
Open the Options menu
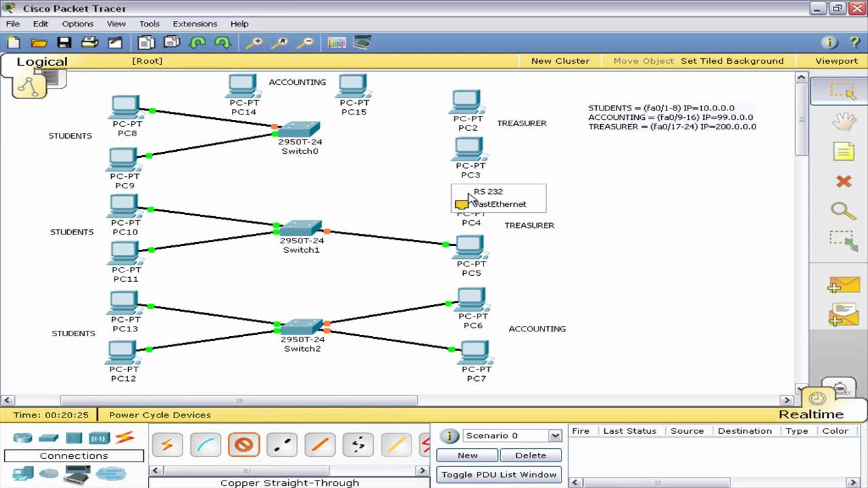(x=78, y=24)
